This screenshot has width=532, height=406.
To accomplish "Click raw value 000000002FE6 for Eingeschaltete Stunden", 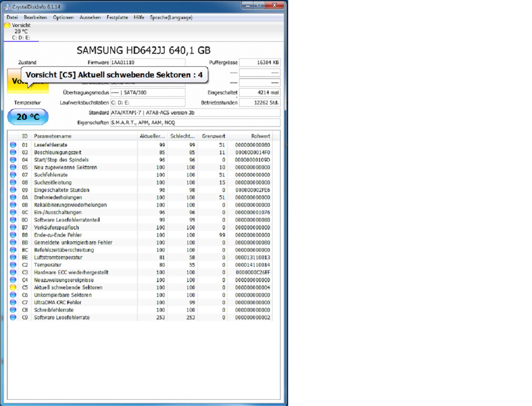I will [253, 190].
